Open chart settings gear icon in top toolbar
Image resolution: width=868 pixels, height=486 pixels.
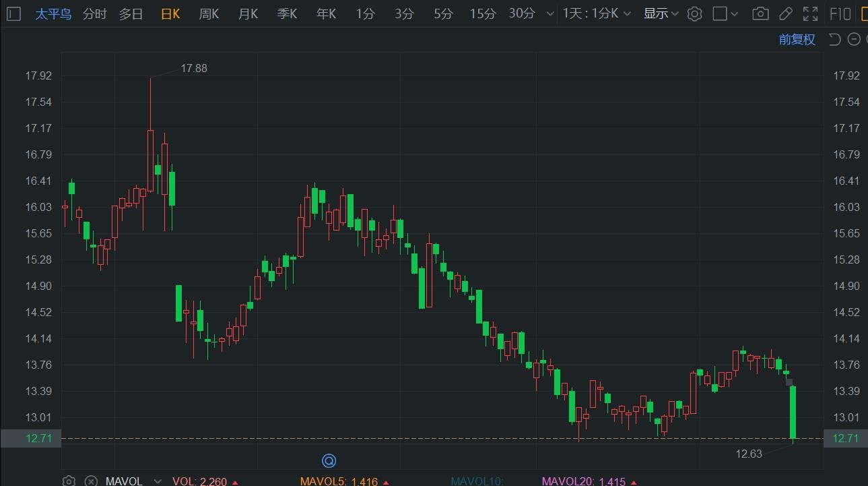(x=695, y=13)
